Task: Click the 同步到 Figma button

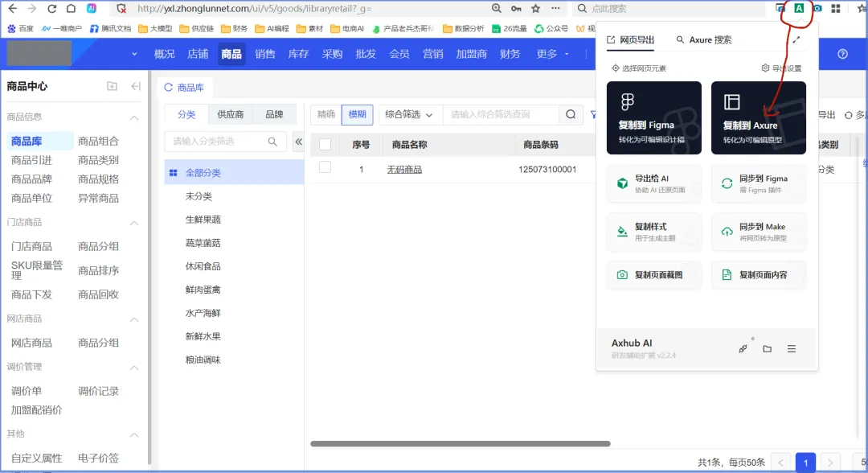Action: [x=759, y=183]
